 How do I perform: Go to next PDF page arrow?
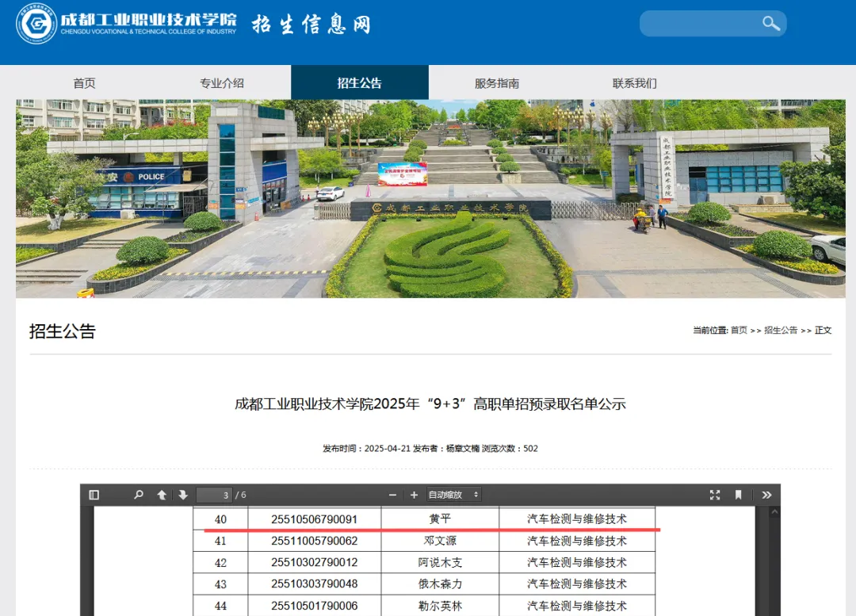(x=183, y=495)
